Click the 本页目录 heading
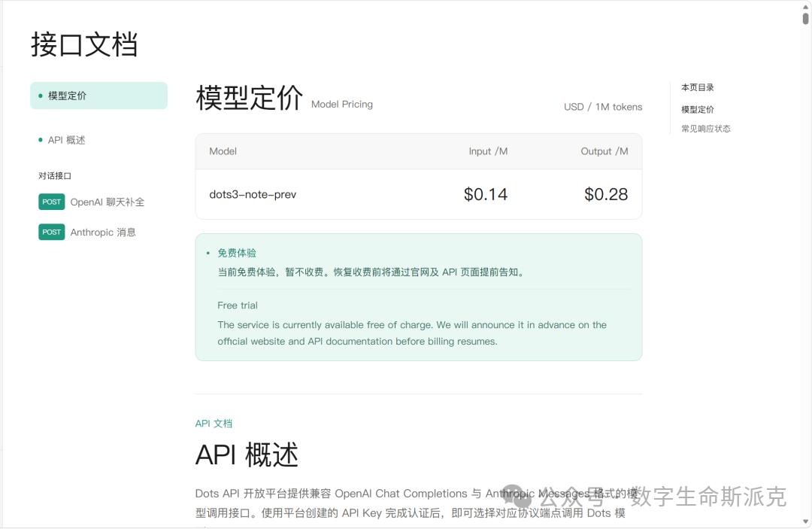Viewport: 812px width, 529px height. coord(697,87)
